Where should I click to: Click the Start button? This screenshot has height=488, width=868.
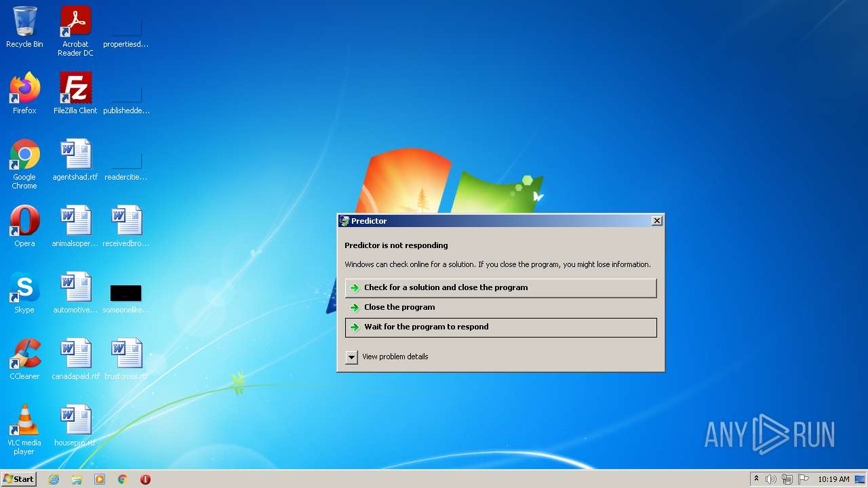pos(19,479)
